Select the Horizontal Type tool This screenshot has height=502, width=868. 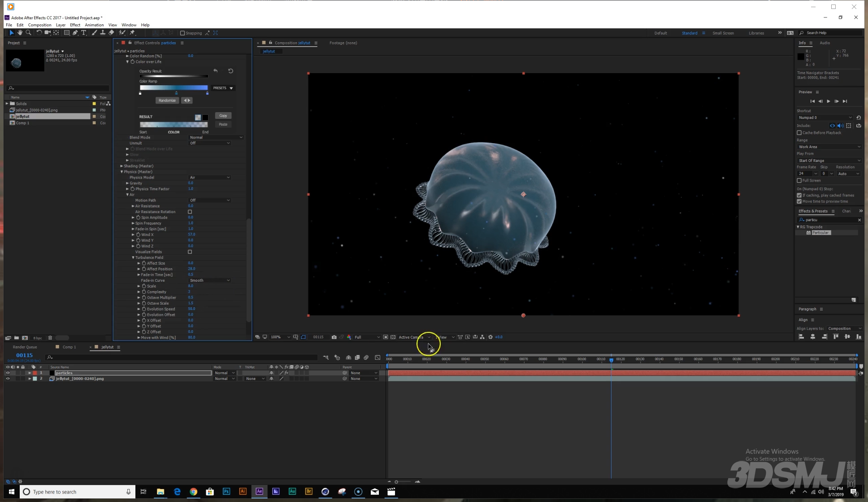point(83,33)
